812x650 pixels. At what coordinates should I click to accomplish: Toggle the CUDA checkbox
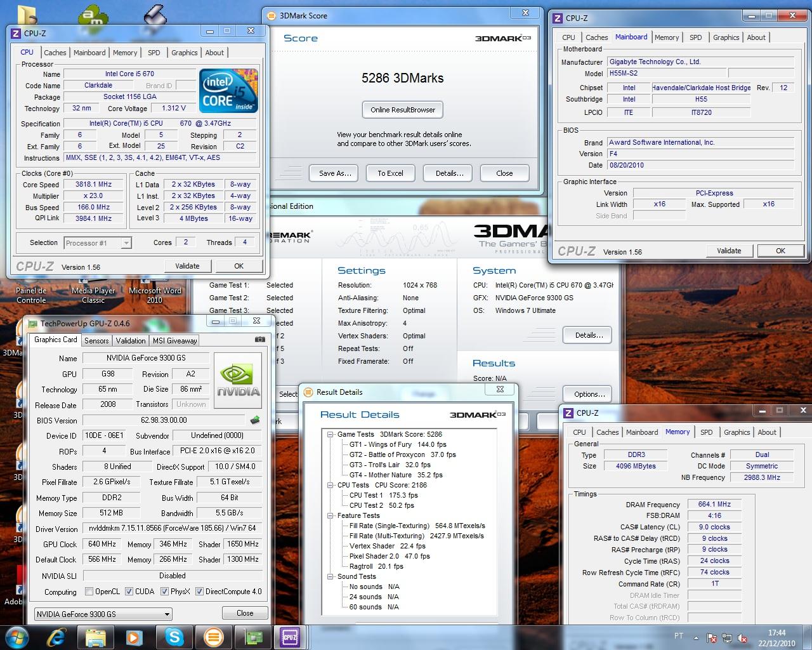pos(129,592)
